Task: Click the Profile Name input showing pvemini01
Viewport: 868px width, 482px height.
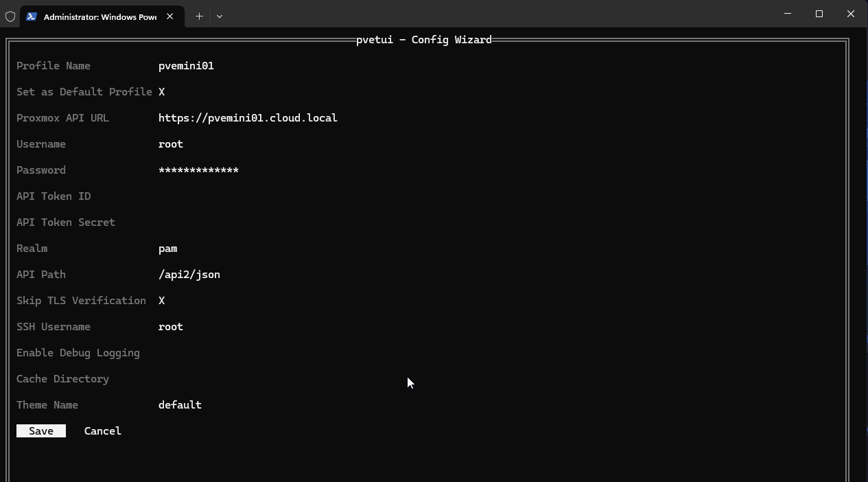Action: 186,65
